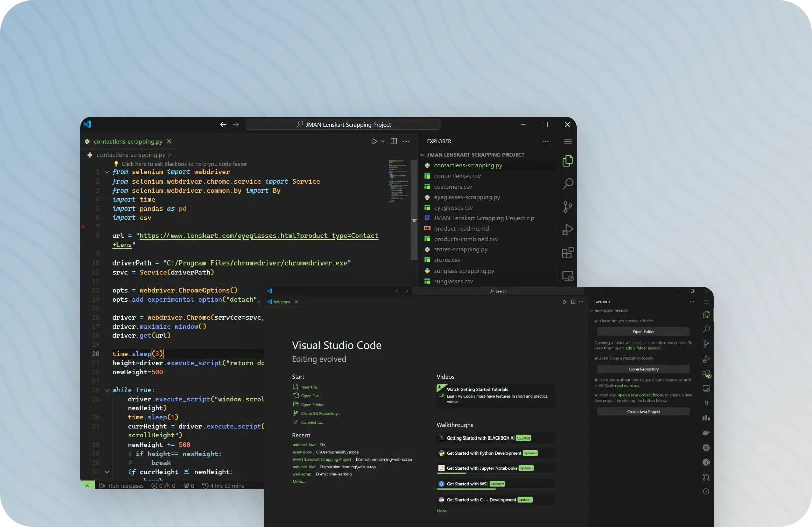Viewport: 812px width, 527px height.
Task: Open GitHub pull requests icon in Welcome window
Action: click(706, 477)
